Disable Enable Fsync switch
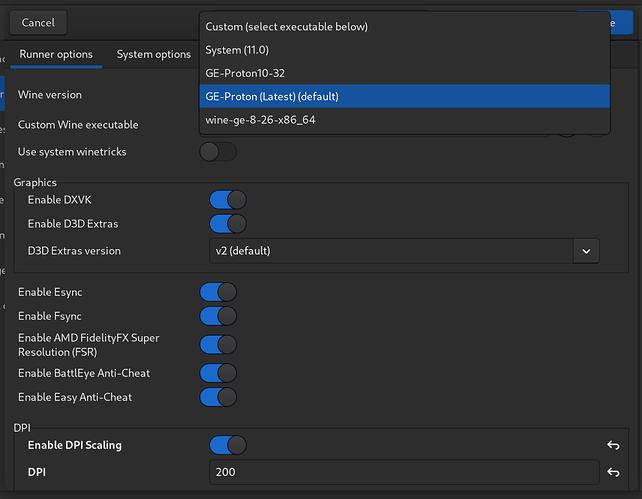 click(218, 316)
